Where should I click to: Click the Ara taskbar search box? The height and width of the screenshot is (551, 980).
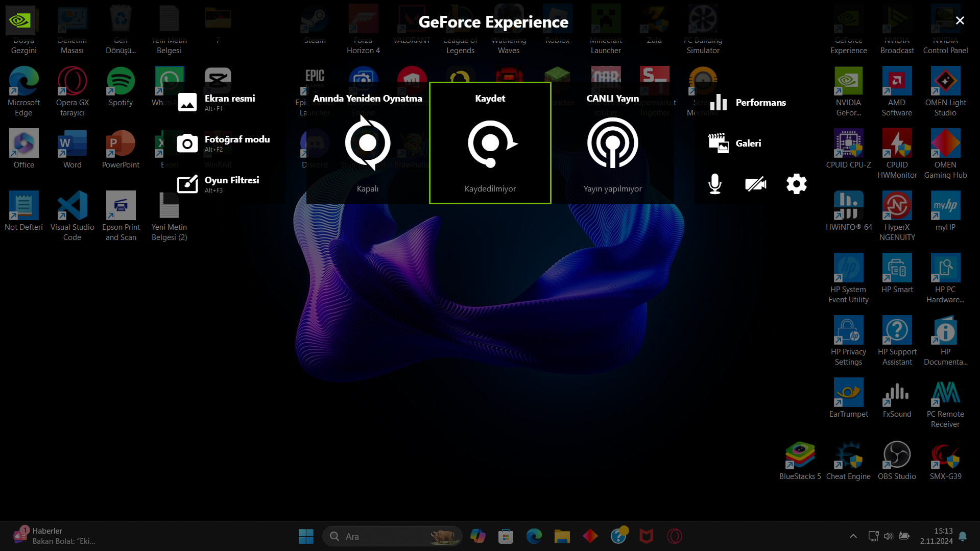392,536
